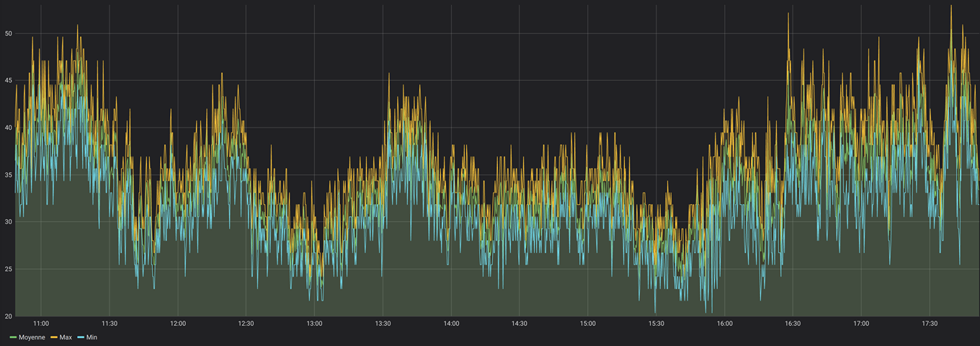The height and width of the screenshot is (346, 980).
Task: Click the 17:30 time axis label
Action: [930, 324]
